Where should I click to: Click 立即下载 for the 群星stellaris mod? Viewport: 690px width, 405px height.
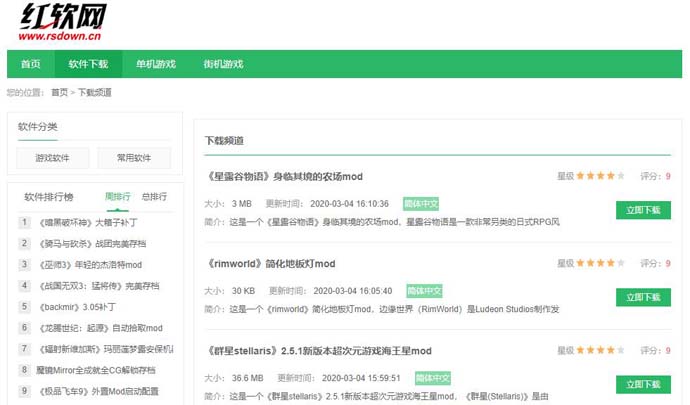tap(643, 384)
